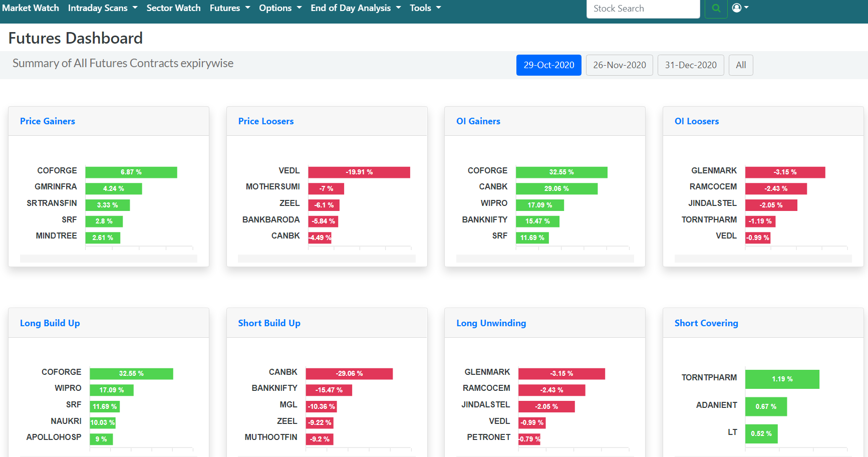Click WIPRO 17.09 % bar in OI Gainers
Screen dimensions: 868x457
(540, 205)
